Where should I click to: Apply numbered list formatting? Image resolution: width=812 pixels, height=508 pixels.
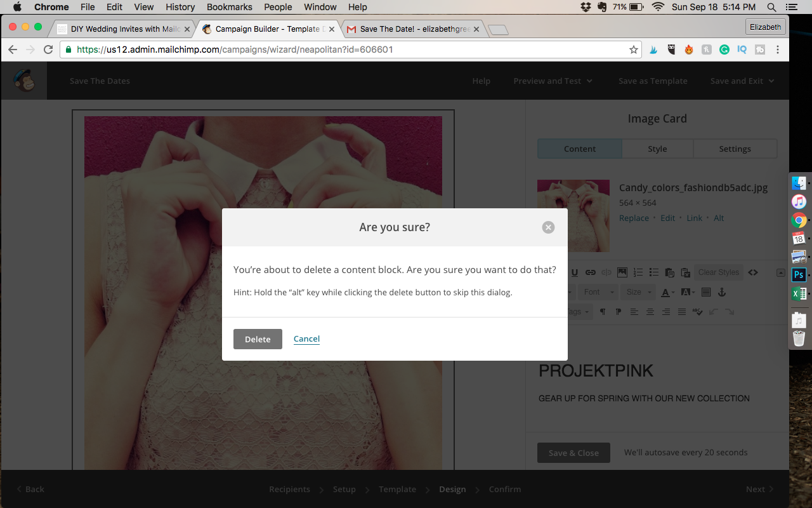click(x=638, y=272)
